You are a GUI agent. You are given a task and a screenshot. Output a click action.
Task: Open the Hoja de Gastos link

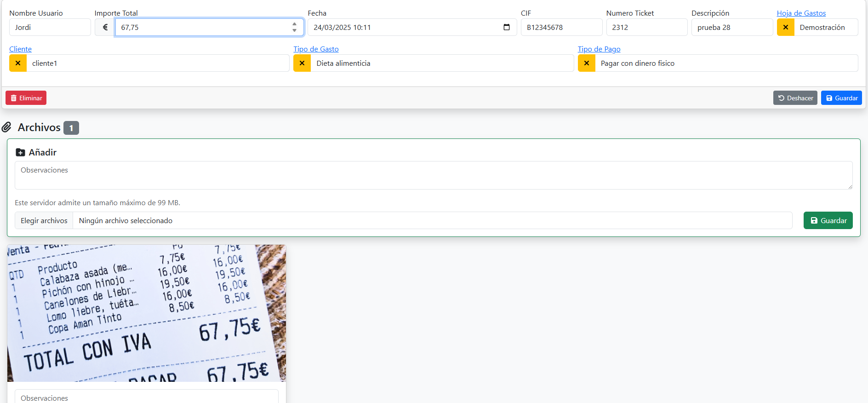tap(801, 13)
